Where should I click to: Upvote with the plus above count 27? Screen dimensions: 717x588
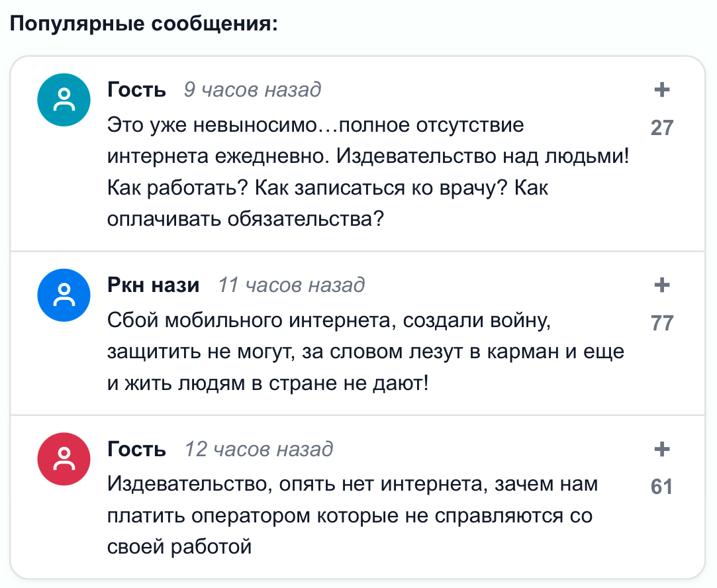tap(661, 89)
